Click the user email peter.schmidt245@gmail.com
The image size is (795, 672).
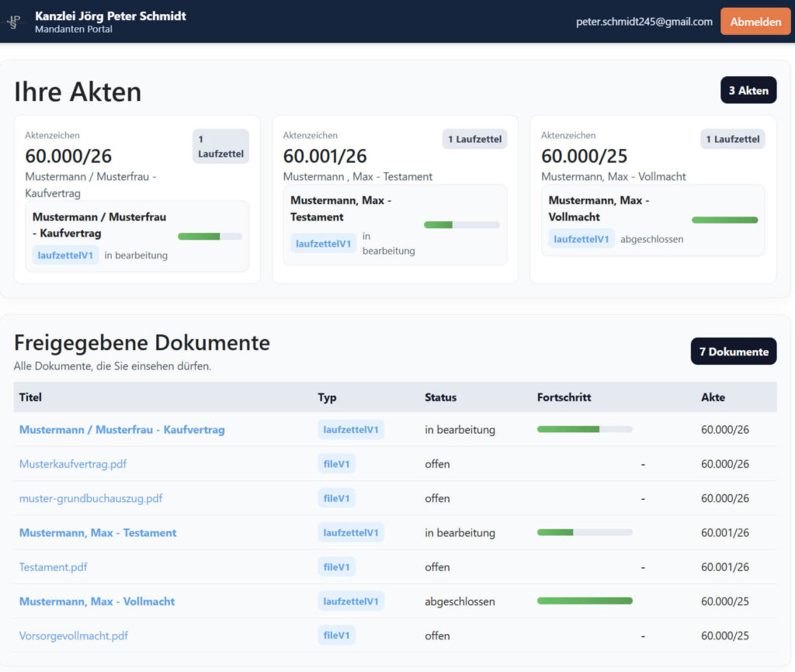point(644,22)
